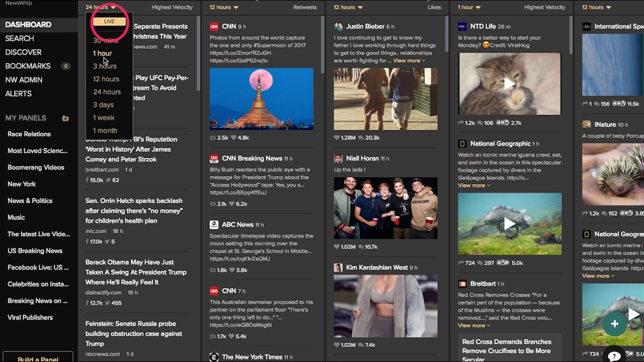Screen dimensions: 644x362
Task: Open Niall Horan group photo
Action: [385, 208]
